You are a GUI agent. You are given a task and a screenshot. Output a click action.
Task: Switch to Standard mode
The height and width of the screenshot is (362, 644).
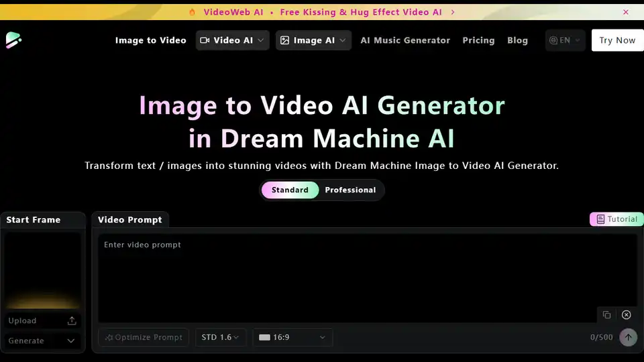tap(290, 190)
